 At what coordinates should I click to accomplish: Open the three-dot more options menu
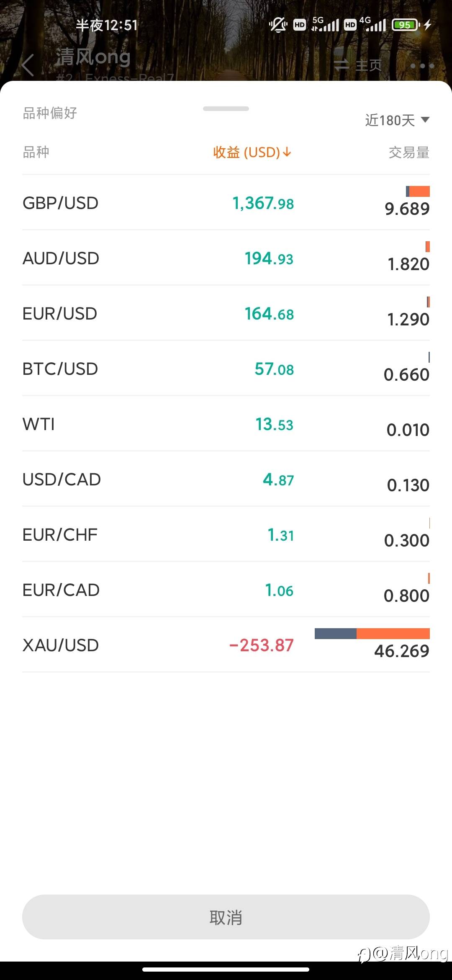[x=422, y=66]
